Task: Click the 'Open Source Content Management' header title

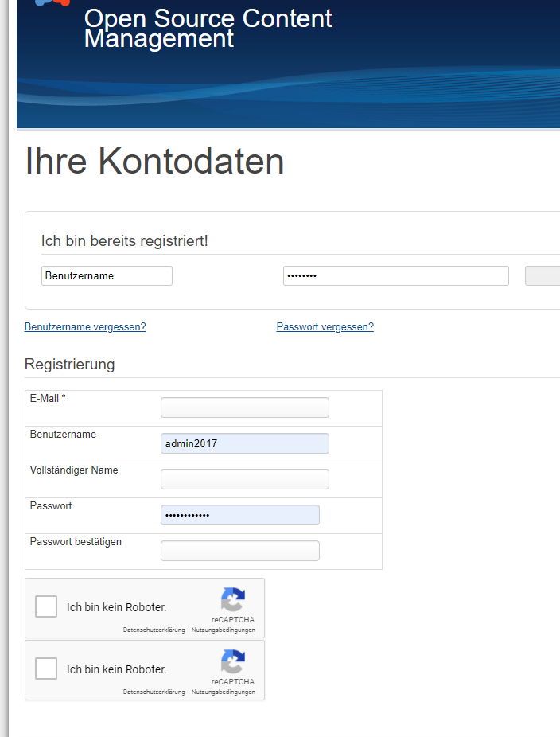Action: [x=208, y=29]
